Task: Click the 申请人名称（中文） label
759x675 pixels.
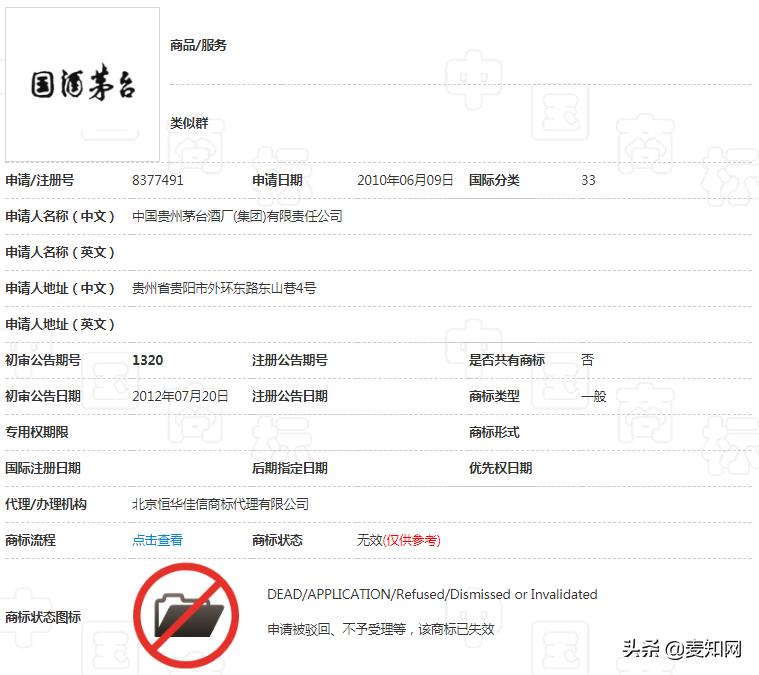Action: [60, 216]
